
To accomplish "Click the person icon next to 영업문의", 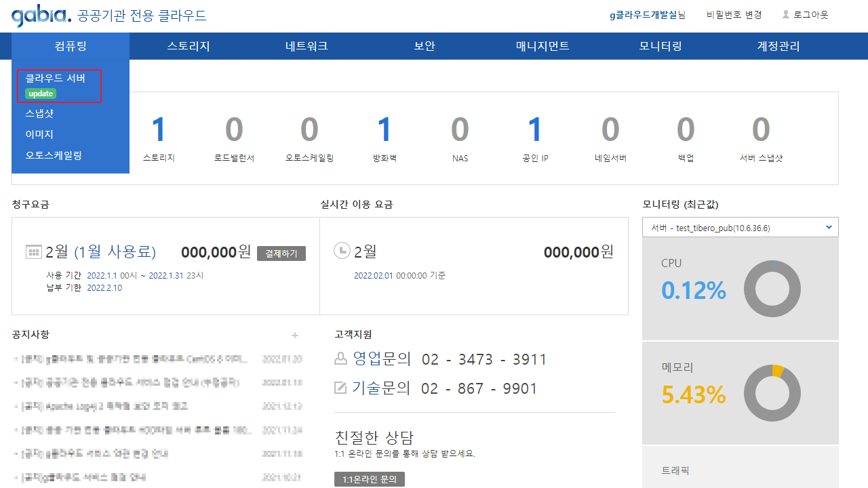I will (x=340, y=359).
